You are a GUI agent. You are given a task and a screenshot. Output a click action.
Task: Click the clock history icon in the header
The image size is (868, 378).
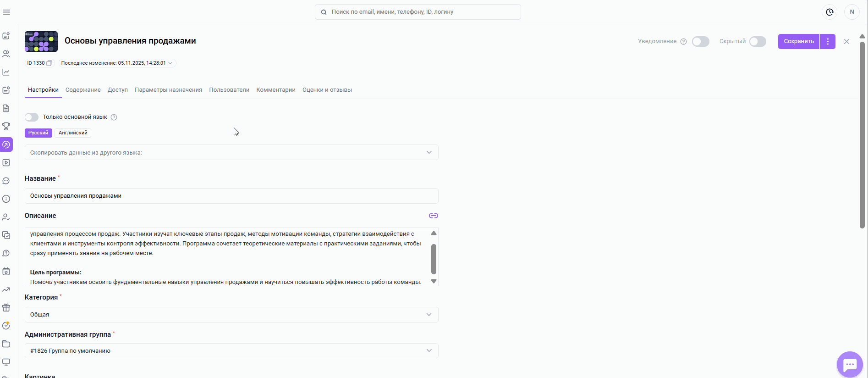point(830,12)
